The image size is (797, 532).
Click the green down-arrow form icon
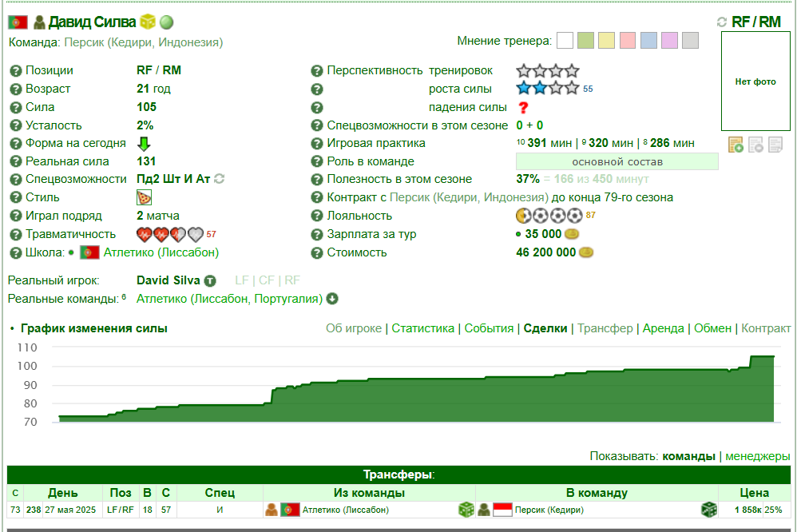pyautogui.click(x=144, y=144)
